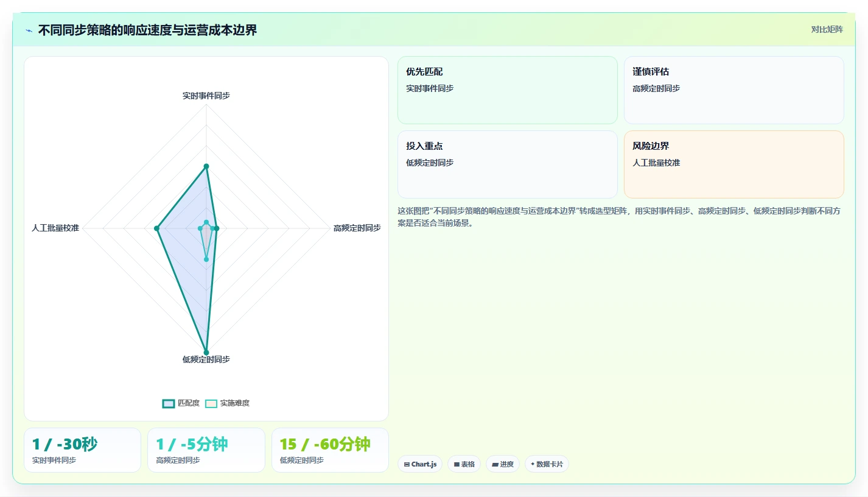Click 低频定时同步 text under 投入重点
This screenshot has width=868, height=497.
tap(430, 163)
